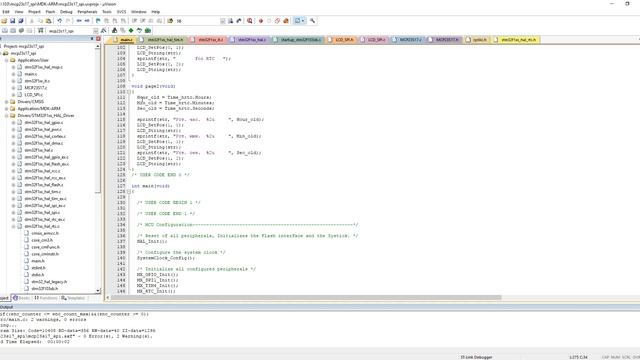
Task: Open the target selection dropdown mcp23s17_spi
Action: pos(96,31)
